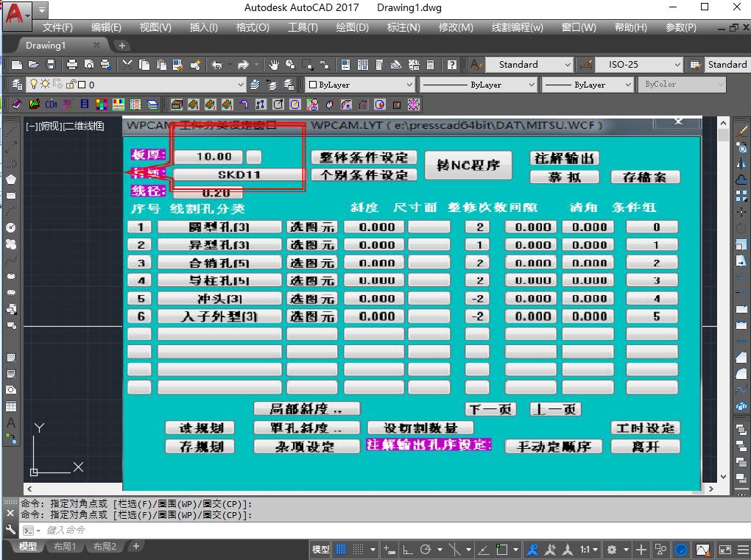
Task: Select the Pan hand tool
Action: coord(273,65)
